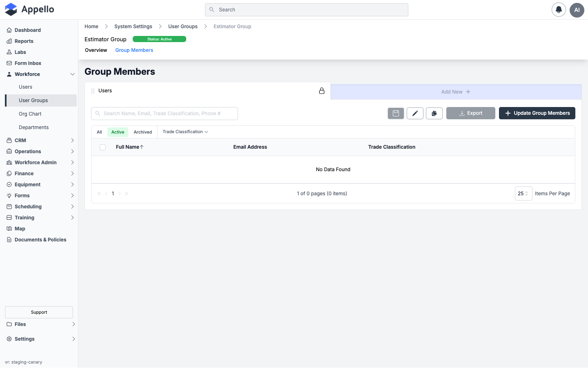Screen dimensions: 588x375
Task: Open the AI user avatar menu
Action: 577,10
